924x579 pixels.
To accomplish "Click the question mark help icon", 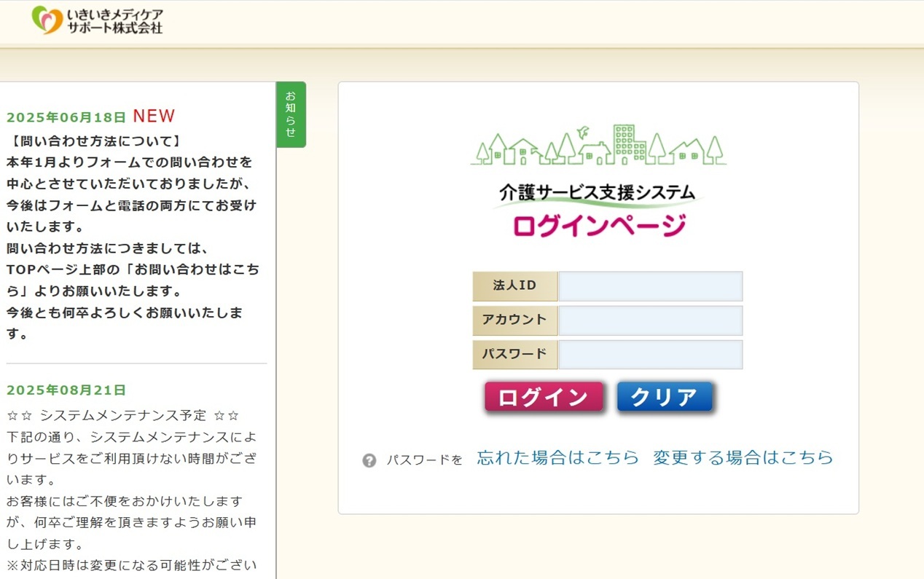I will (369, 460).
